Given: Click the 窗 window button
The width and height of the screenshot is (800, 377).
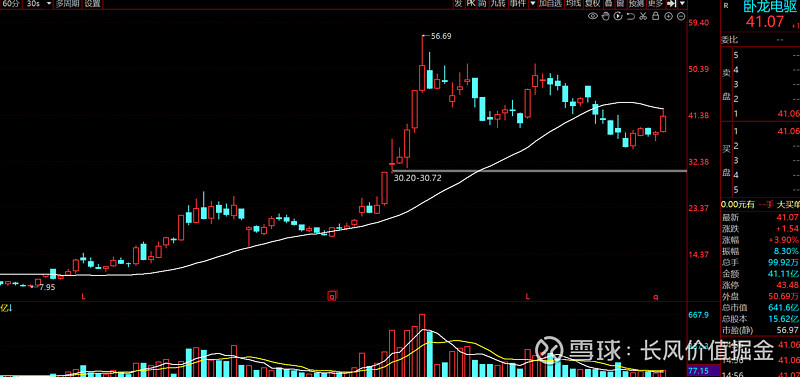Looking at the screenshot, I should pyautogui.click(x=620, y=4).
